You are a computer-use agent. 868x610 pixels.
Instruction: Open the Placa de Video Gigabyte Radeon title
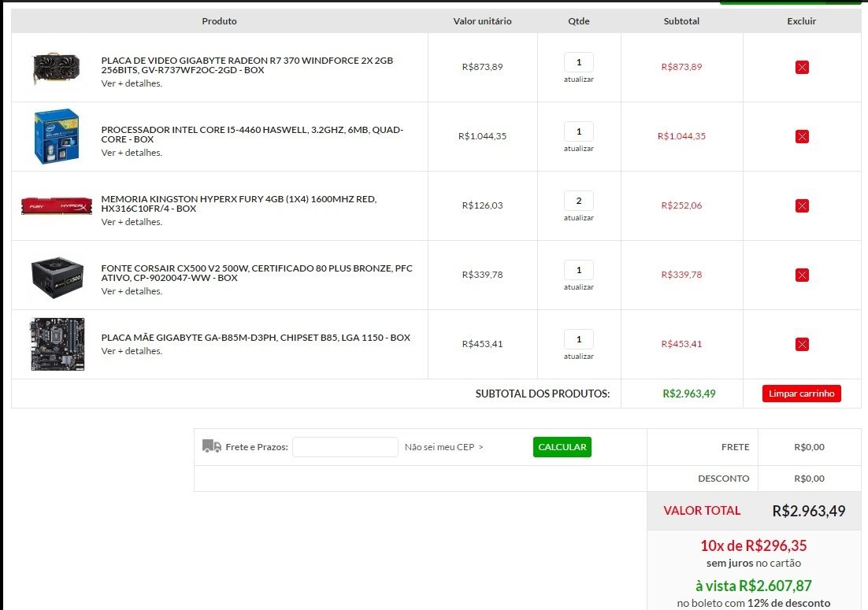pos(247,65)
